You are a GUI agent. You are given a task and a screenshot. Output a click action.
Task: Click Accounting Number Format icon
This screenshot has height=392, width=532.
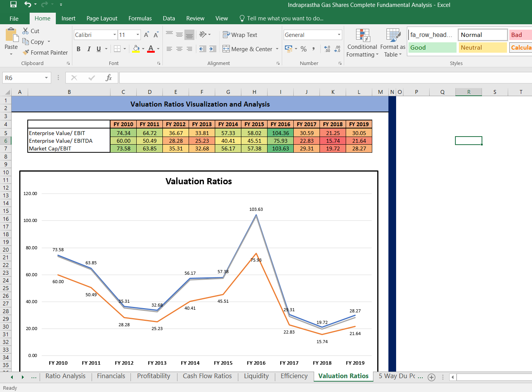click(288, 49)
